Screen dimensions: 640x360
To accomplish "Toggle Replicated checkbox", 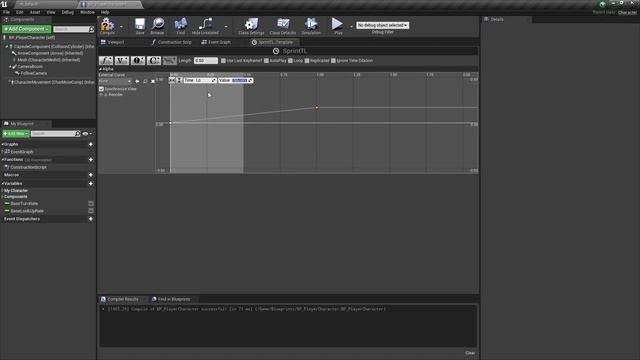I will pyautogui.click(x=307, y=60).
